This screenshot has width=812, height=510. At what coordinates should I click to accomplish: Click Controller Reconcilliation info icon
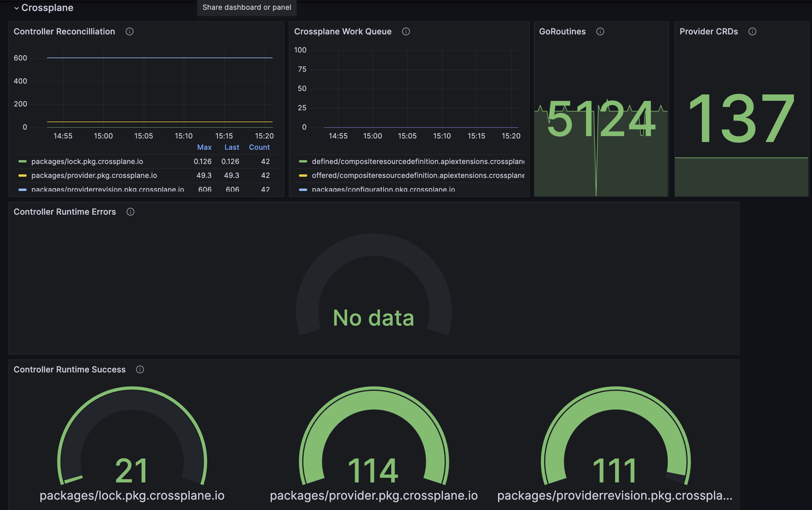130,31
